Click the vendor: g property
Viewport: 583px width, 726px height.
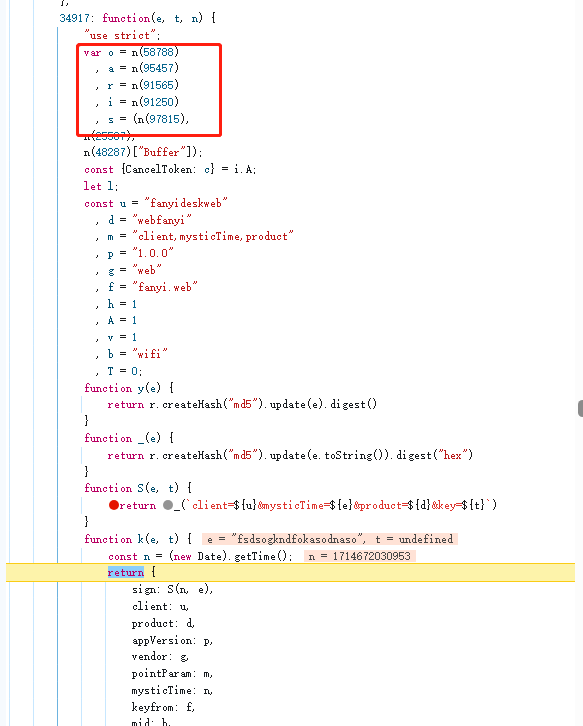(160, 657)
